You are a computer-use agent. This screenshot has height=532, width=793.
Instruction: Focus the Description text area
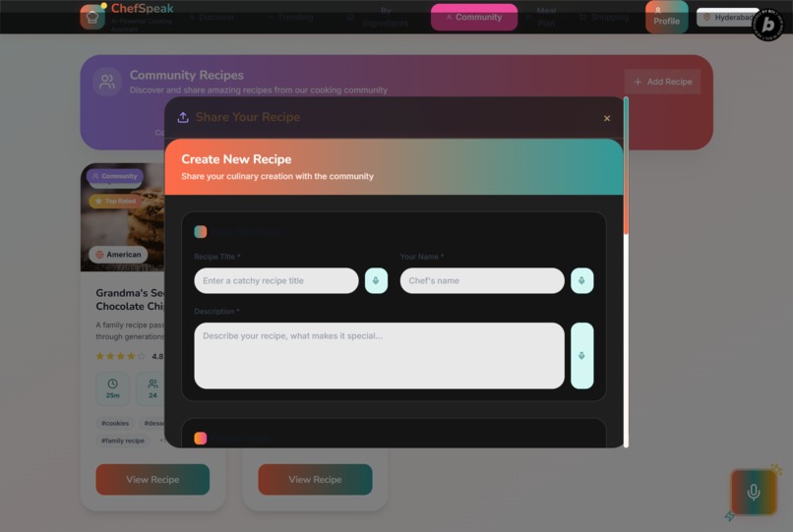click(380, 356)
